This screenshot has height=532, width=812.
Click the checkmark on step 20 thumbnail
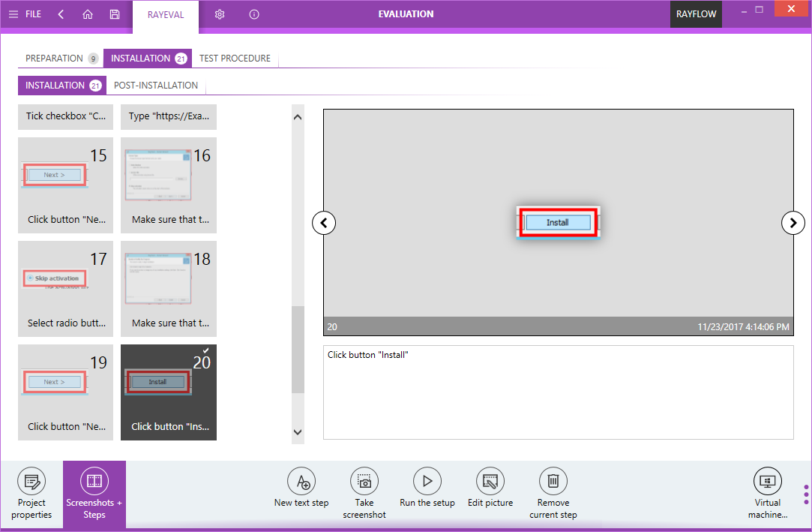click(x=206, y=350)
